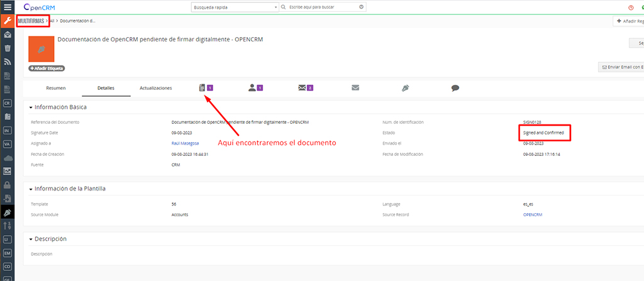Open the pen-nib signature tab
The image size is (644, 281).
point(406,87)
